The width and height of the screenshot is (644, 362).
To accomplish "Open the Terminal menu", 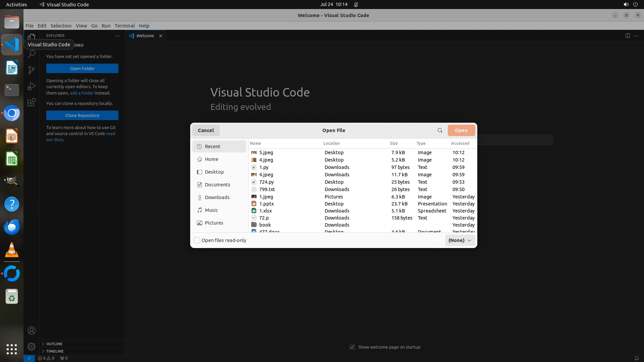I will point(124,26).
